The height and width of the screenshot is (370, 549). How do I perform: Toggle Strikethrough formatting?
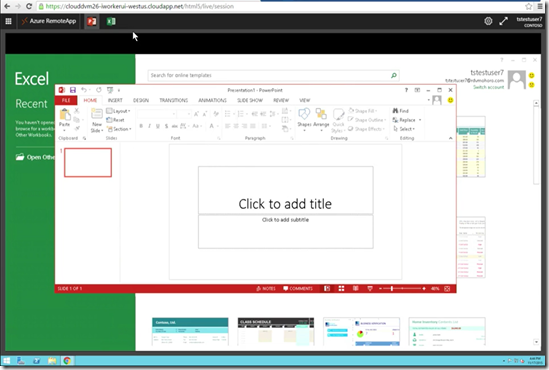(174, 126)
